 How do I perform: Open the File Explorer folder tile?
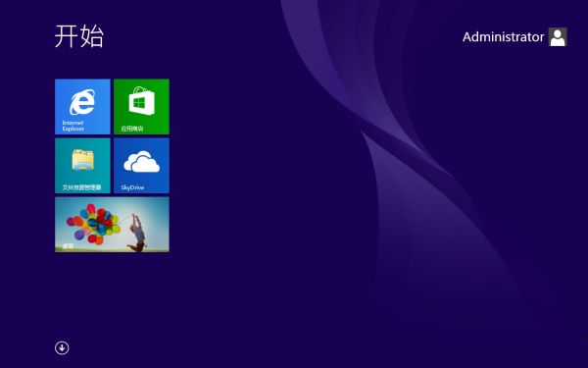82,166
